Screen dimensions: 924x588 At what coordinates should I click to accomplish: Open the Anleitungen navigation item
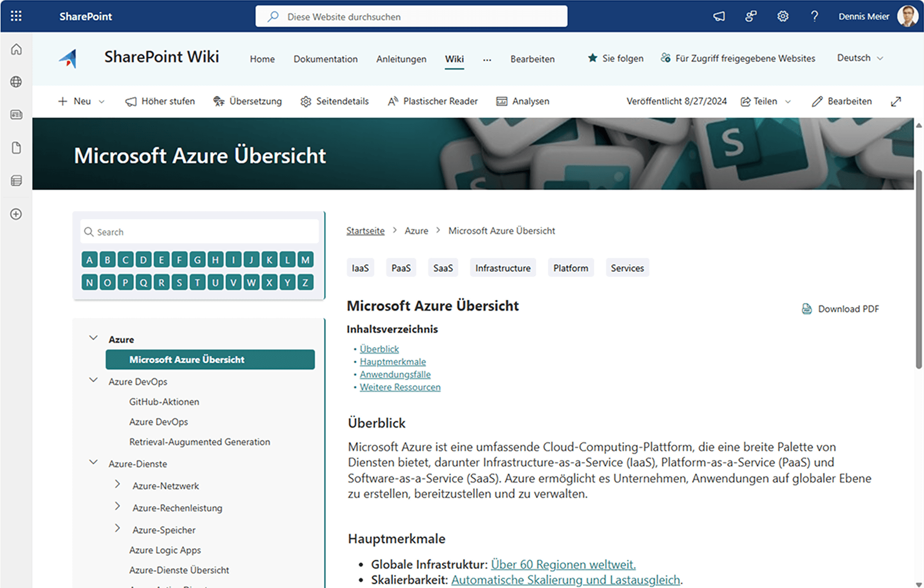point(401,59)
